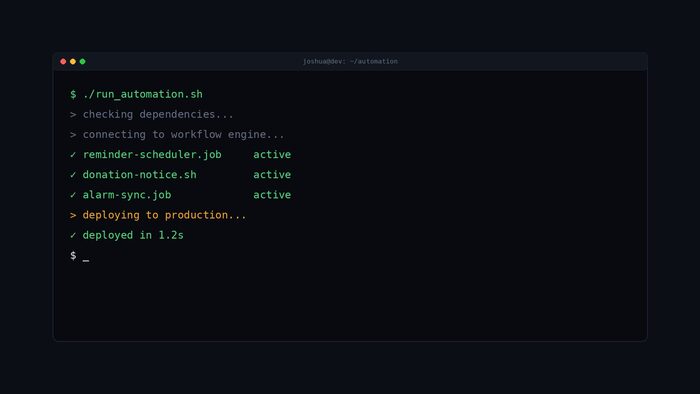Minimize the terminal with the yellow button
Image resolution: width=700 pixels, height=394 pixels.
(x=73, y=62)
